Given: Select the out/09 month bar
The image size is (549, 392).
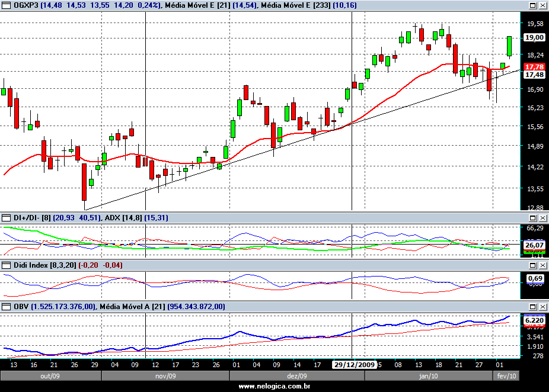Looking at the screenshot, I should tap(51, 376).
